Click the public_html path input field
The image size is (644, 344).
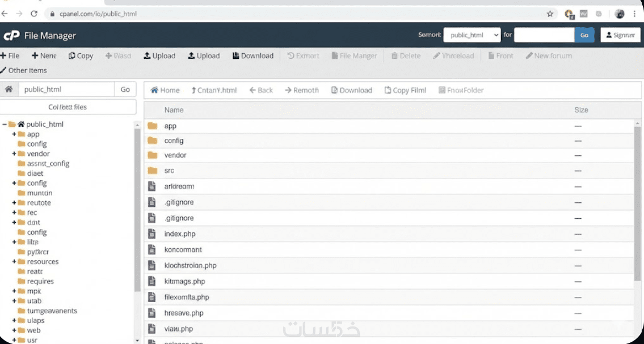[66, 89]
